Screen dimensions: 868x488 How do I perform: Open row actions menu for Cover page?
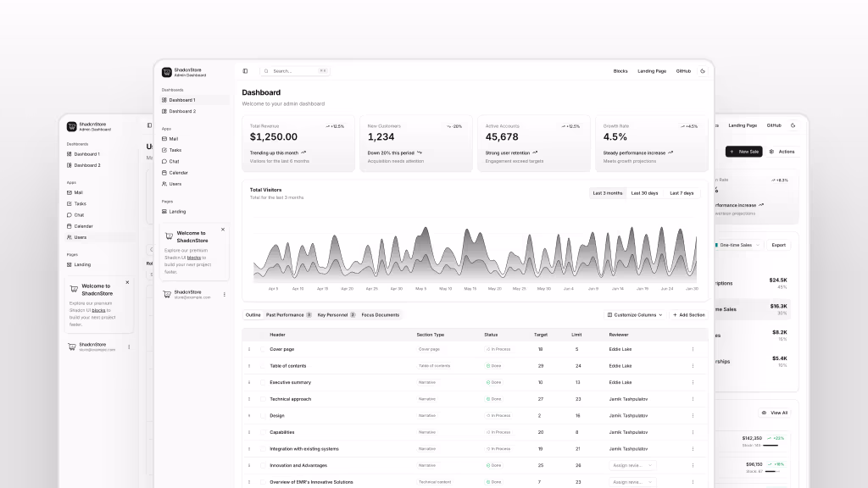(693, 349)
